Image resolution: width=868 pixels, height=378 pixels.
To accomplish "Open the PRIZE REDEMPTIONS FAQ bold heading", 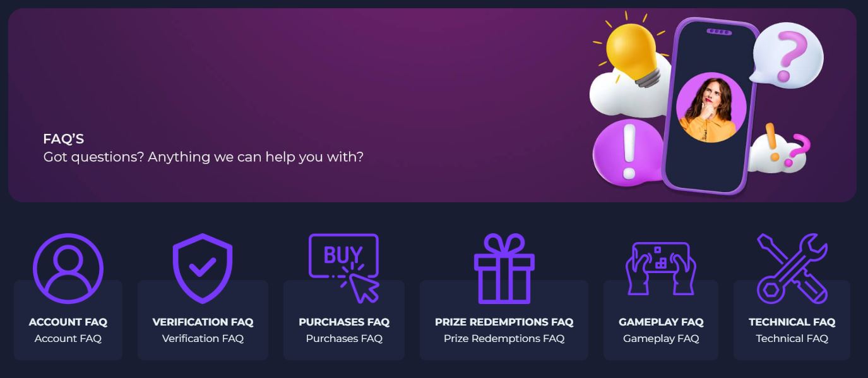I will 504,322.
